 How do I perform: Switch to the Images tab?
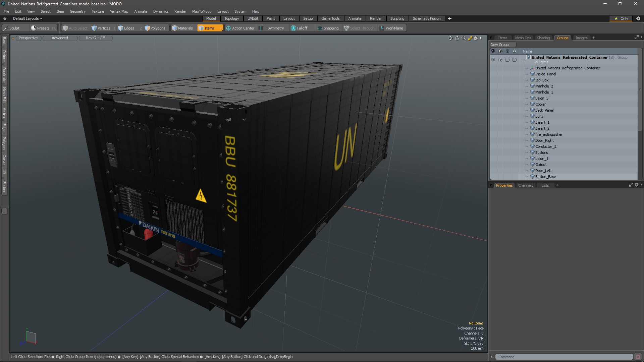tap(581, 38)
